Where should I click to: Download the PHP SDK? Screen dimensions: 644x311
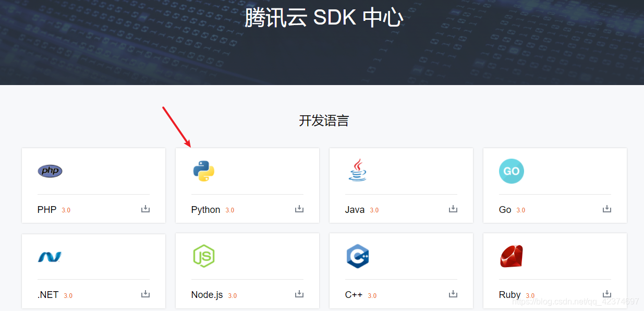[145, 209]
